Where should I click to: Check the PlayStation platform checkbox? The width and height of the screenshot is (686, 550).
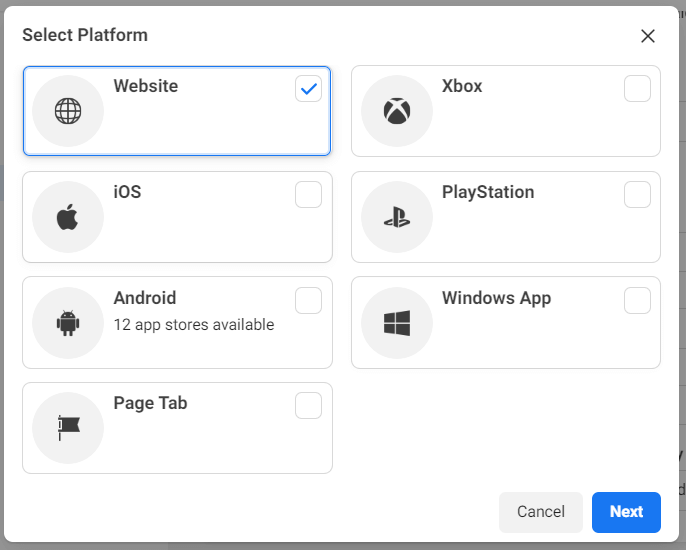[x=637, y=195]
